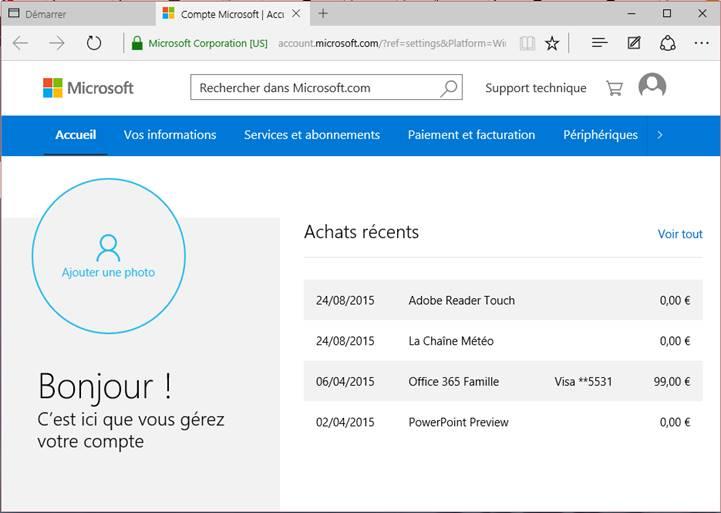Open the Accueil navigation tab
This screenshot has height=513, width=721.
(x=76, y=135)
